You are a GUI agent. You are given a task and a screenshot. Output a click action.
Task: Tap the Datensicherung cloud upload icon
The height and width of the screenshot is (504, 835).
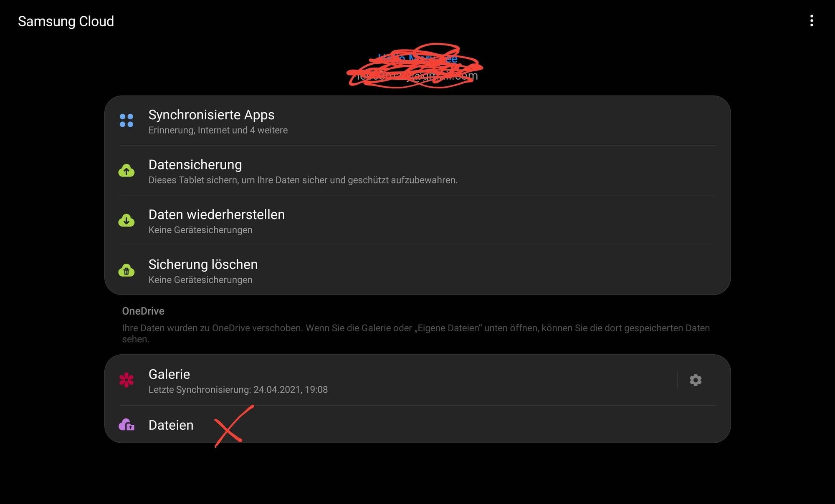point(126,170)
